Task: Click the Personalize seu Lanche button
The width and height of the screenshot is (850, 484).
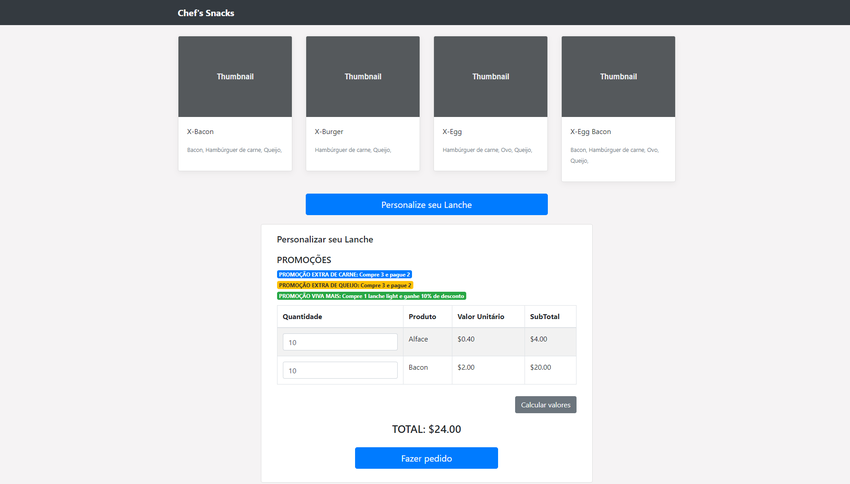Action: [x=427, y=204]
